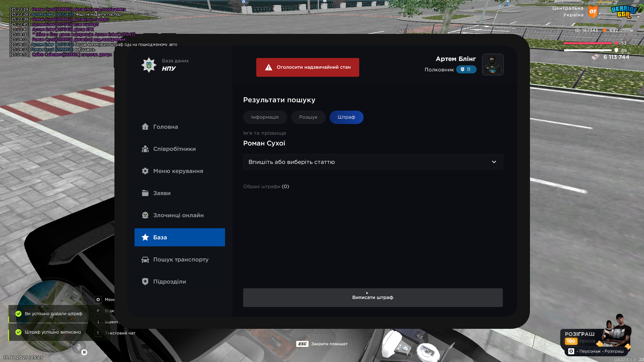Open Злочинці онлайн section
This screenshot has width=644, height=362.
pos(180,215)
